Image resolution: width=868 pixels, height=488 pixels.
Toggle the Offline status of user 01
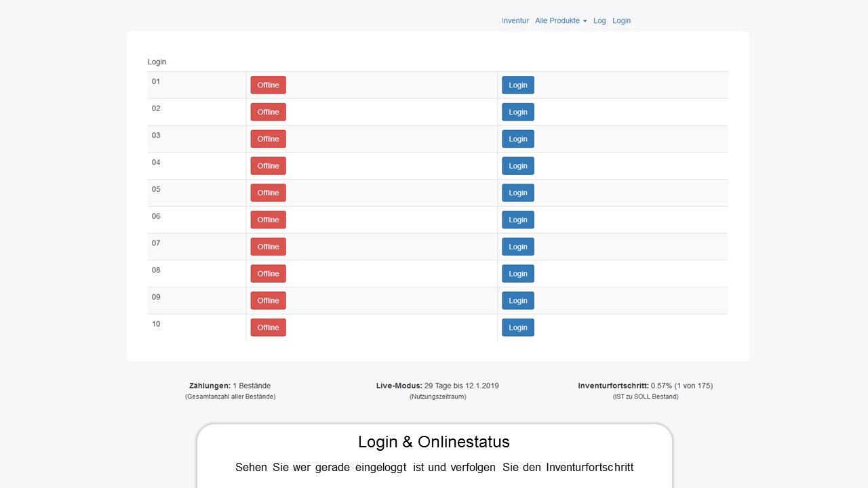tap(268, 85)
